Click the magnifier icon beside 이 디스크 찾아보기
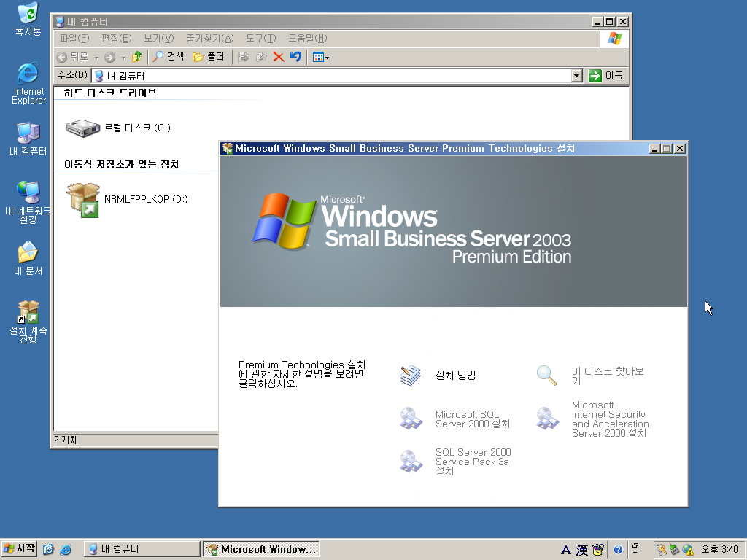 [546, 376]
